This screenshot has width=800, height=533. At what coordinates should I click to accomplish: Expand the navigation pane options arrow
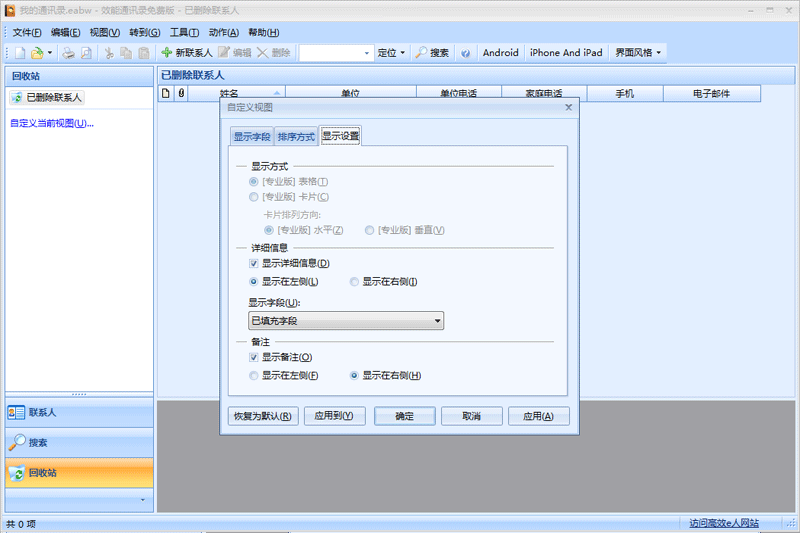pos(142,500)
